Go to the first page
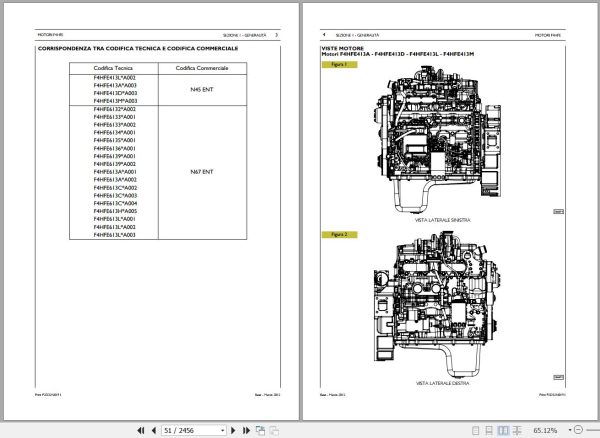The height and width of the screenshot is (438, 600). [x=141, y=430]
